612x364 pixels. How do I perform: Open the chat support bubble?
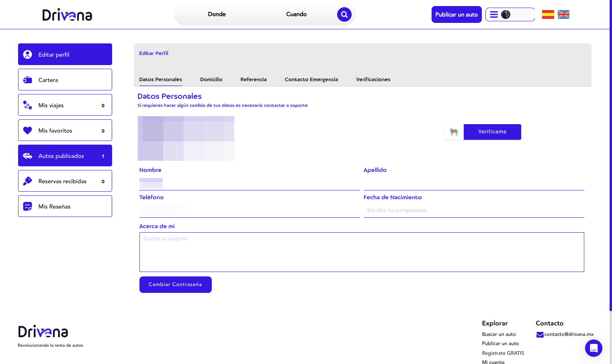click(594, 348)
